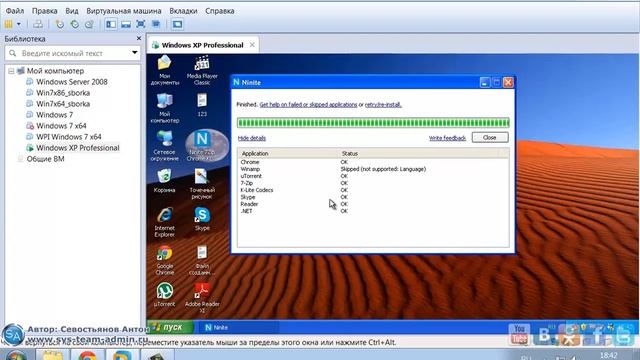Take a snapshot with the clock icon
The width and height of the screenshot is (640, 360).
pos(60,24)
